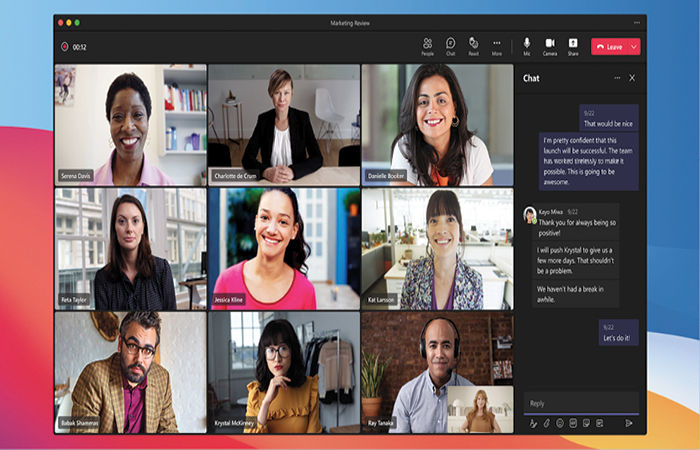Share your screen with Share button
The width and height of the screenshot is (700, 450).
(x=573, y=45)
